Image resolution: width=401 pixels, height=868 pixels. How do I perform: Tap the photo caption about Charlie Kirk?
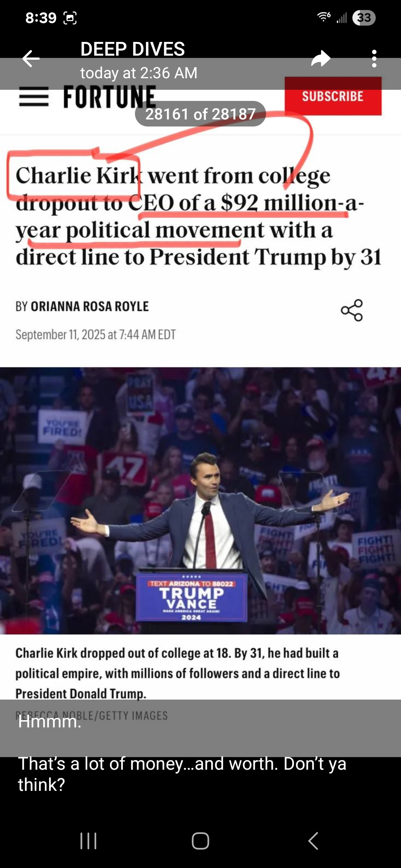click(x=177, y=673)
